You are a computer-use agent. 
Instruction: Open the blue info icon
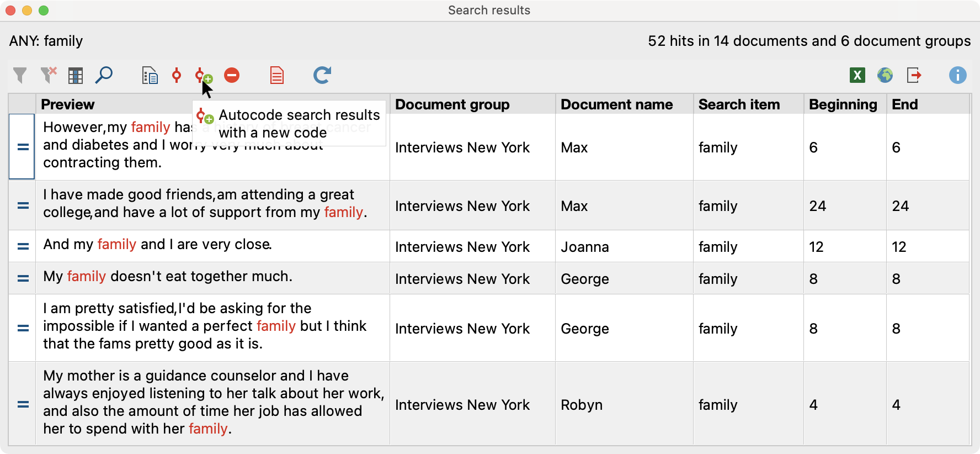(958, 75)
